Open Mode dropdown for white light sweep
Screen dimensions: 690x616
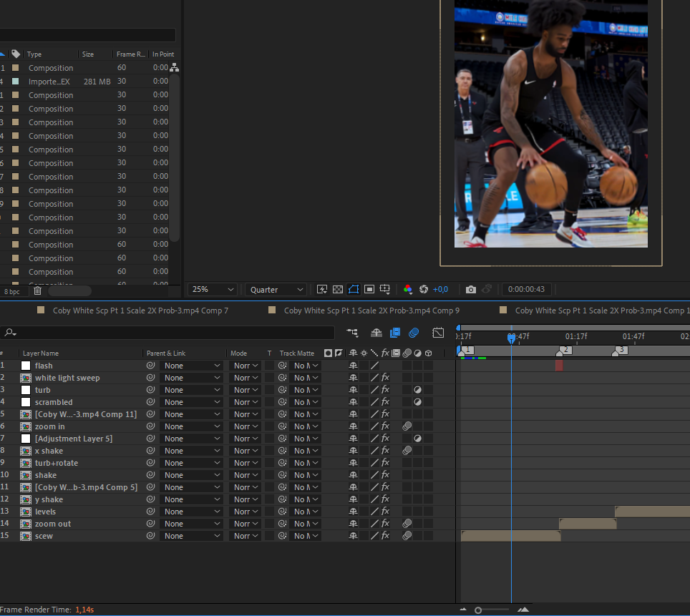(x=245, y=378)
